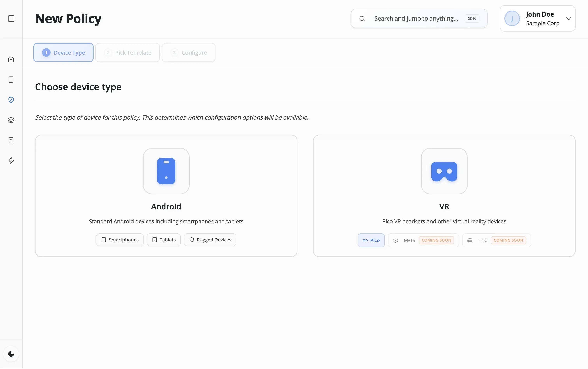Open the Devices phone icon in sidebar

point(11,80)
